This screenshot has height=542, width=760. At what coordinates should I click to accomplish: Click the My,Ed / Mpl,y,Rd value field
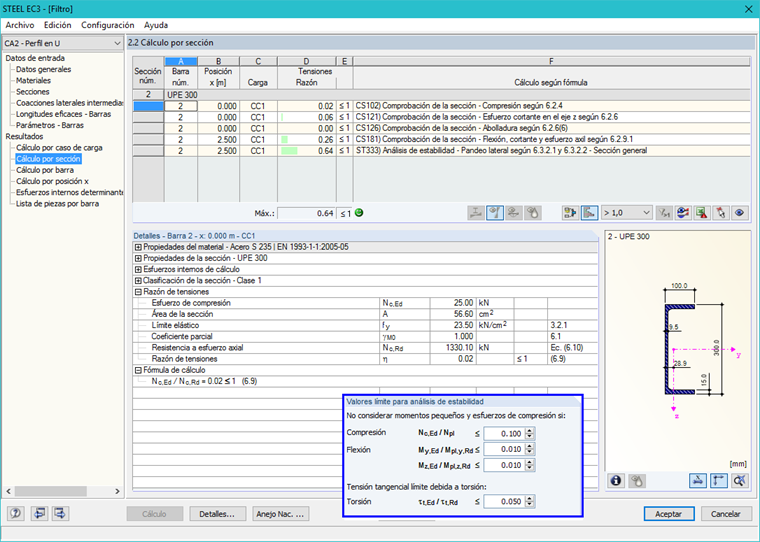(504, 449)
